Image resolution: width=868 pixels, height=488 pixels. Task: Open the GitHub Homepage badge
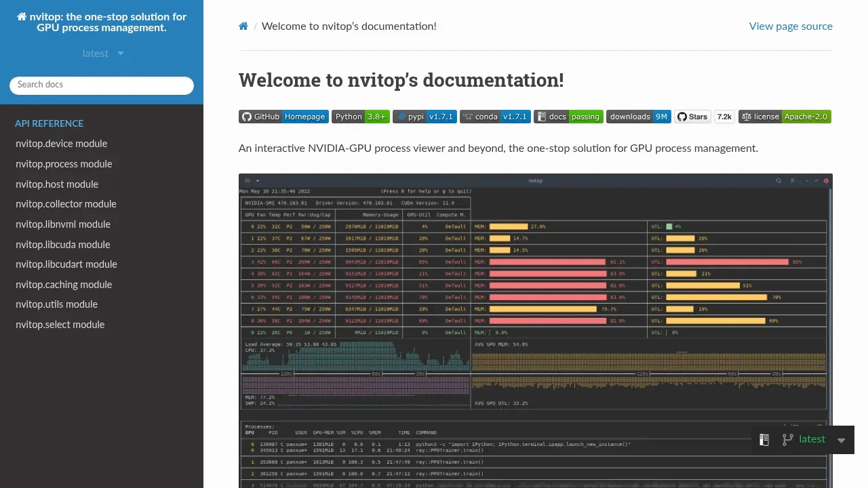click(283, 117)
